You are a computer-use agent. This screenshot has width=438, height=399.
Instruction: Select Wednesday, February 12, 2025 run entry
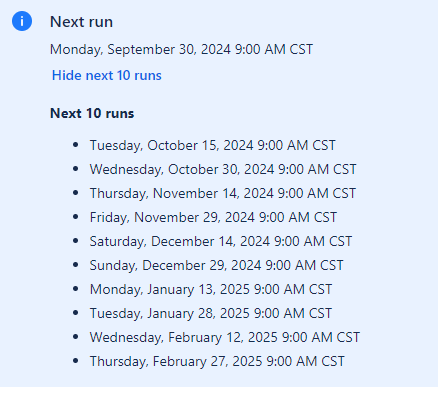(225, 337)
